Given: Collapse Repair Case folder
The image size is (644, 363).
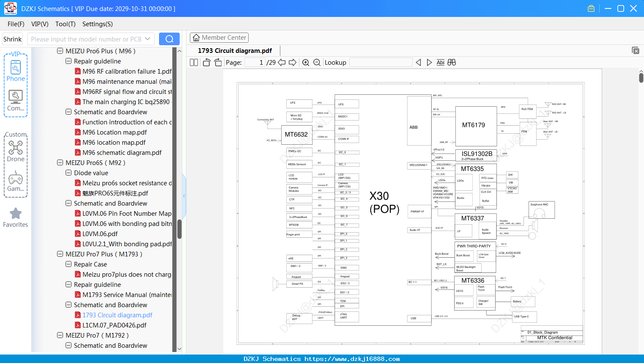Looking at the screenshot, I should click(x=69, y=264).
